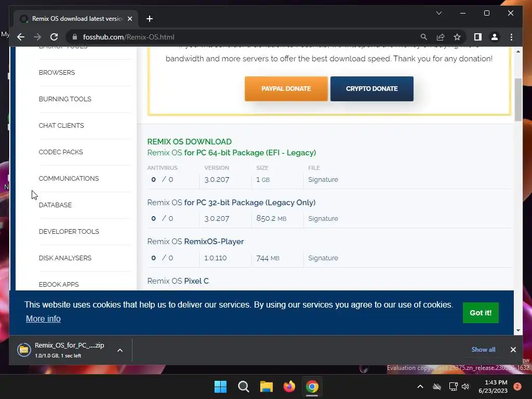Reload the fosshub page

pos(54,37)
